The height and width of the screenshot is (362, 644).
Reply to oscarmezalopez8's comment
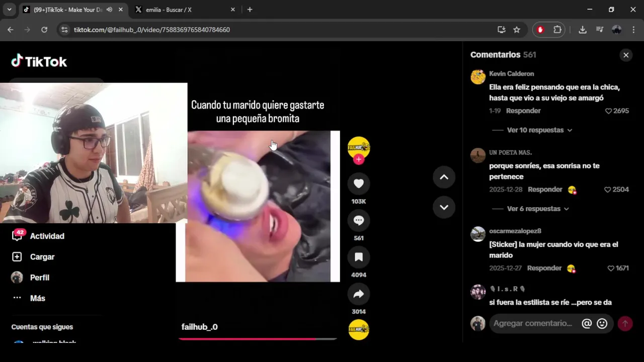click(x=544, y=268)
